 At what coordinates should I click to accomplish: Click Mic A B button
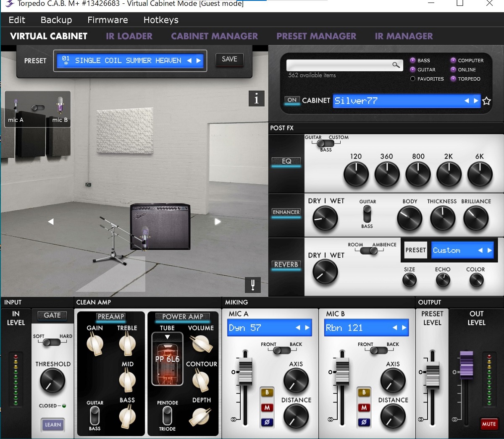[x=267, y=393]
